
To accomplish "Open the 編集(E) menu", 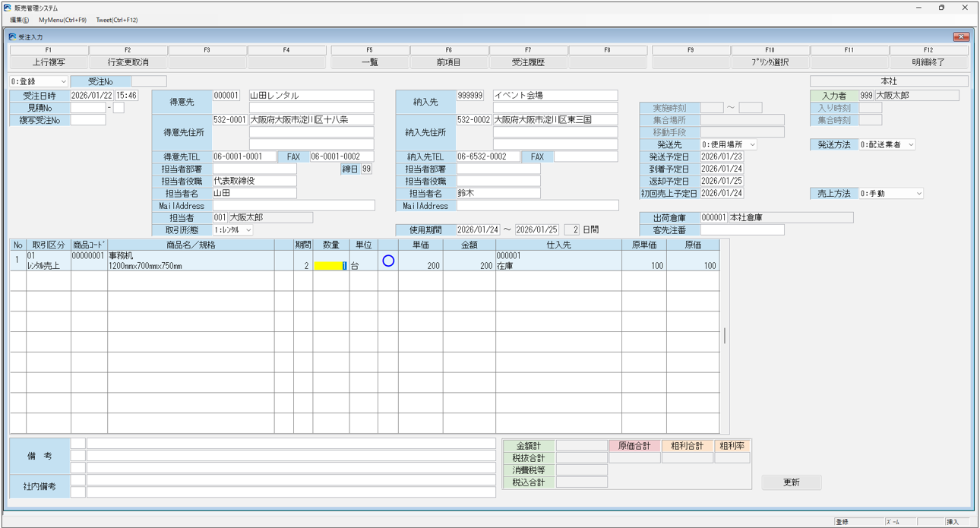I will pyautogui.click(x=20, y=20).
